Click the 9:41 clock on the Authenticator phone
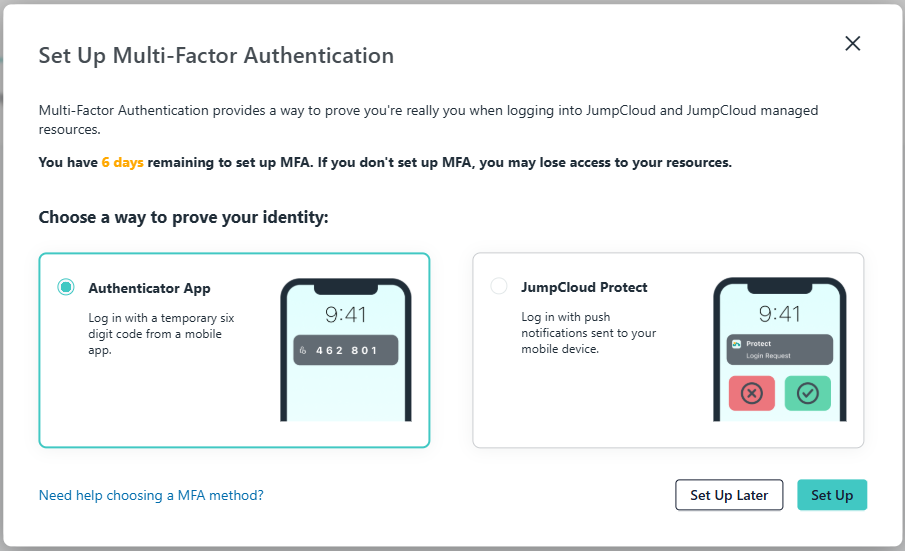Screen dimensions: 905x551 click(345, 314)
